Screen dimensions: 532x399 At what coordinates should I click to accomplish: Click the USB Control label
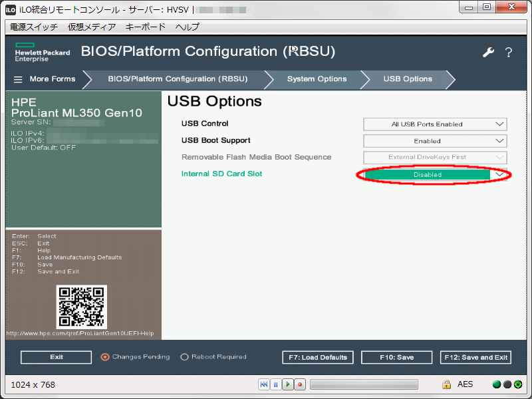205,124
